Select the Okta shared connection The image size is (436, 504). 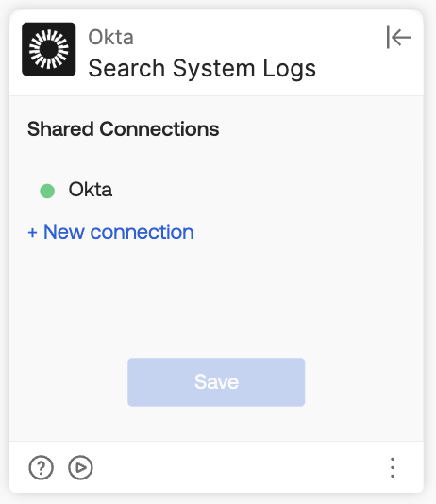[x=75, y=190]
